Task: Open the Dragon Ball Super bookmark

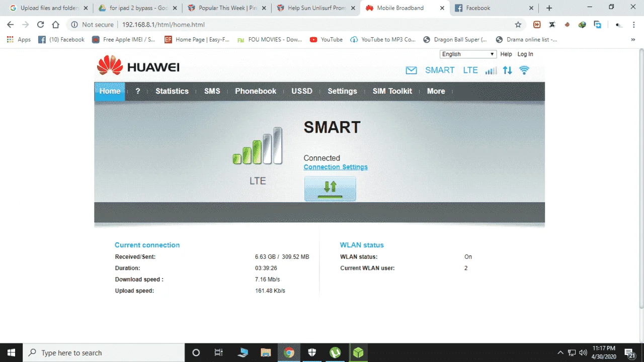Action: pos(455,40)
